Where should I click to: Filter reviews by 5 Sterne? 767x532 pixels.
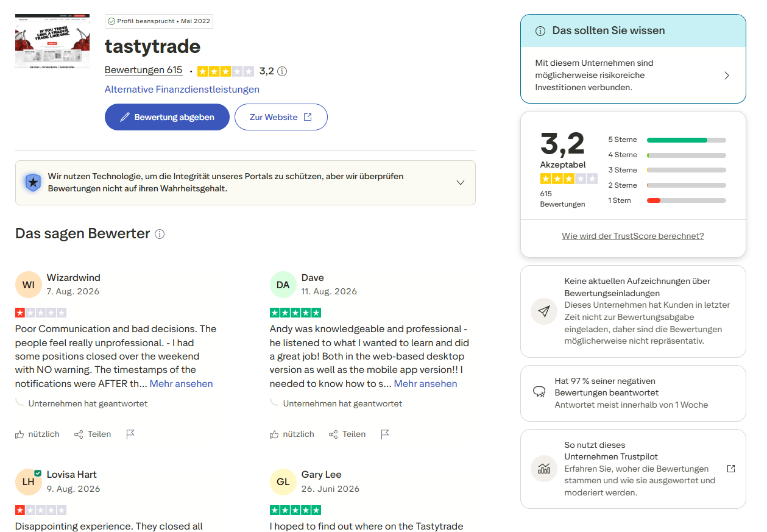click(667, 140)
